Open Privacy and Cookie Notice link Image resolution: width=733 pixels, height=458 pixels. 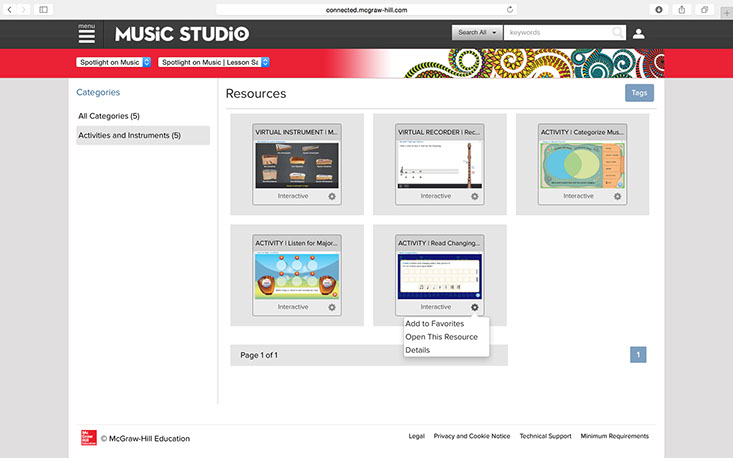tap(472, 436)
